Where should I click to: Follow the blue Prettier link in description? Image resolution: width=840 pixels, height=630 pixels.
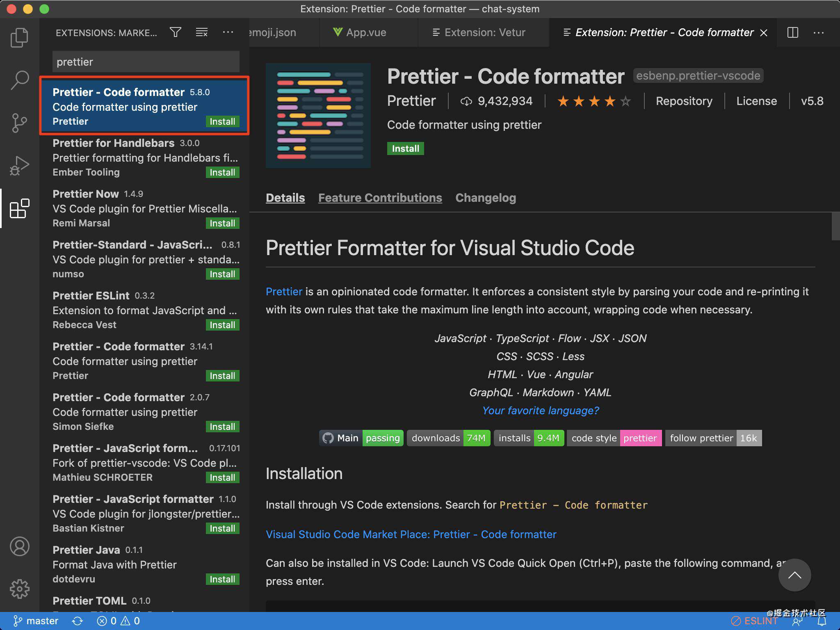point(284,292)
